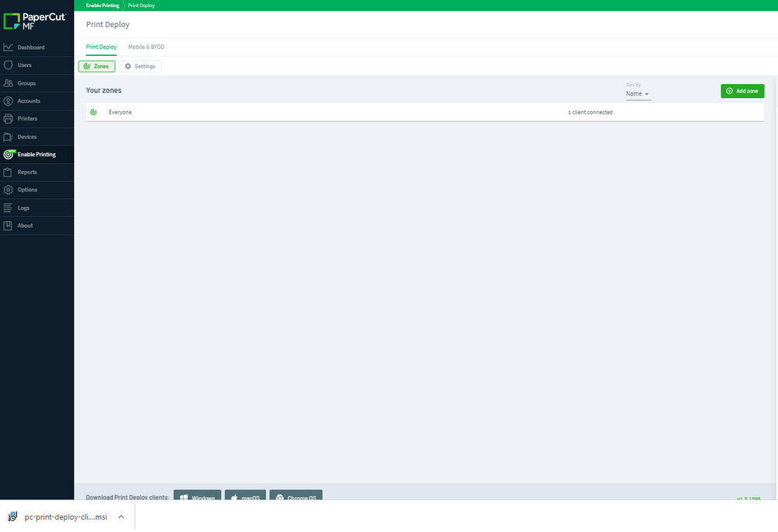Download the macOS Print Deploy client
This screenshot has width=778, height=532.
tap(245, 495)
